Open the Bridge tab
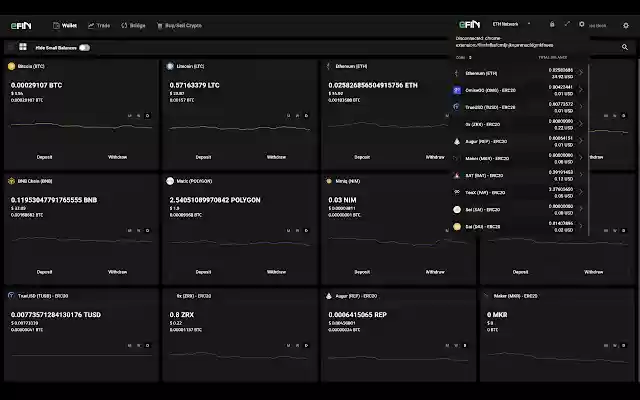The height and width of the screenshot is (400, 640). (x=133, y=25)
